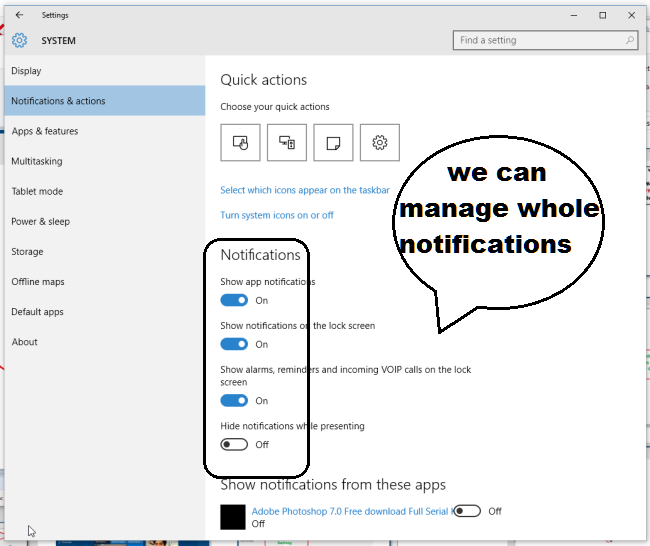This screenshot has width=650, height=546.
Task: Open Apps & features
Action: tap(105, 131)
